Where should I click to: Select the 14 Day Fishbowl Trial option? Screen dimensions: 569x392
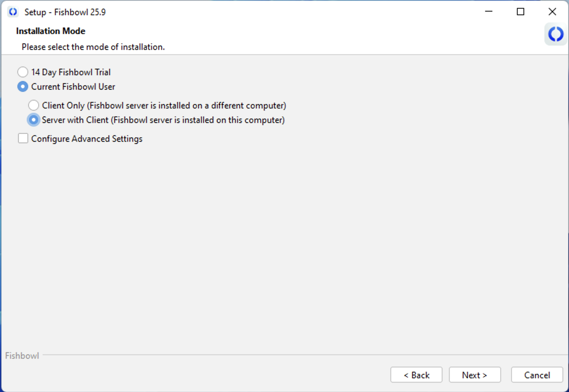coord(23,72)
